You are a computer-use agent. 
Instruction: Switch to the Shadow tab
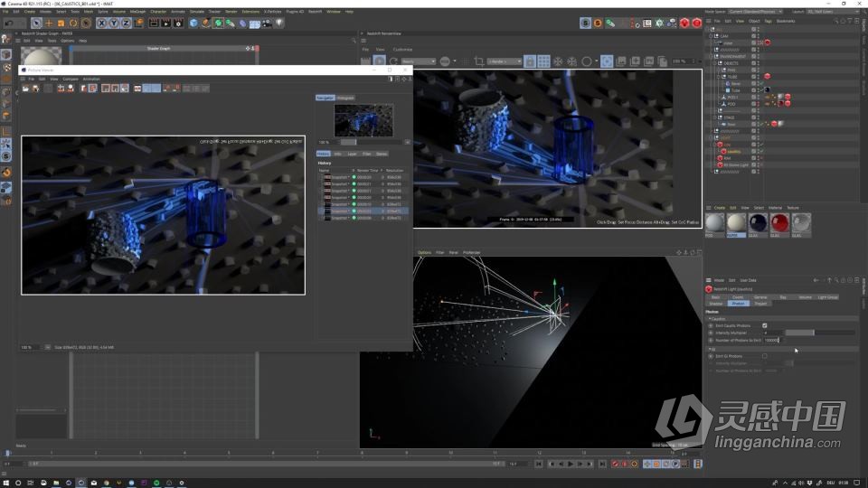point(716,304)
